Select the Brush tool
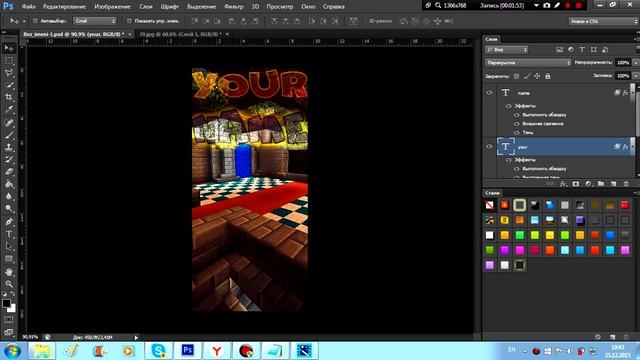The width and height of the screenshot is (640, 360). [x=9, y=135]
